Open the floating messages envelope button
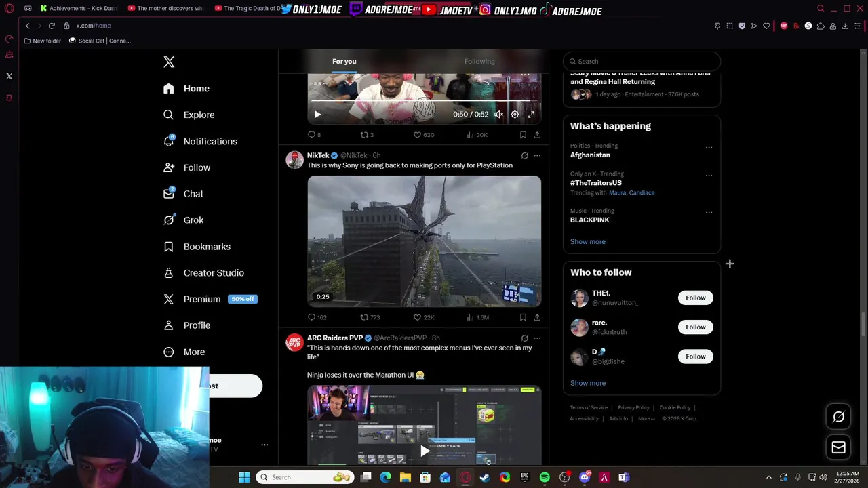 tap(839, 447)
